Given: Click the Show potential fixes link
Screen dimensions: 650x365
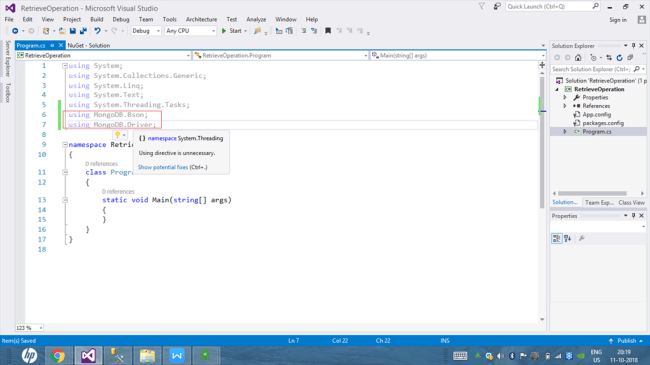Looking at the screenshot, I should pos(163,167).
